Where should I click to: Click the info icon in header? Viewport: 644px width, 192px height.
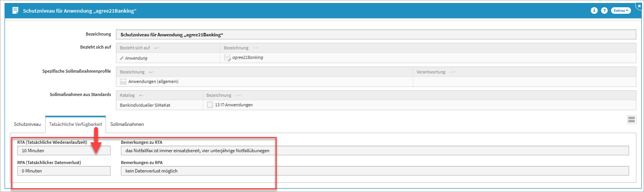pyautogui.click(x=594, y=11)
